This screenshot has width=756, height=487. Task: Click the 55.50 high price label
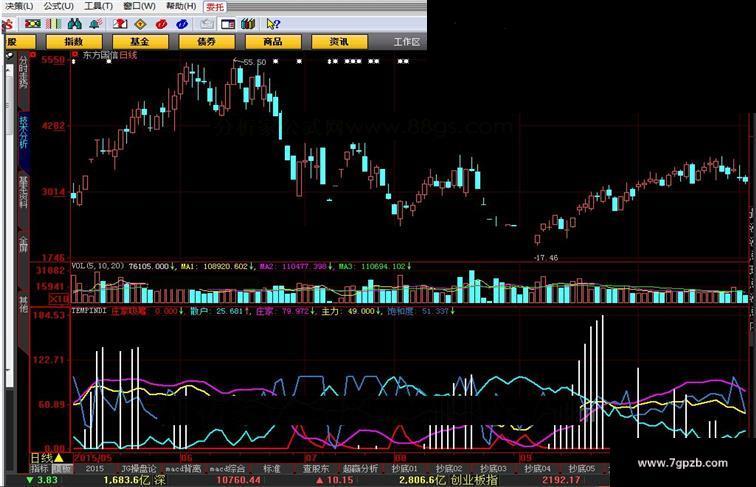coord(255,62)
